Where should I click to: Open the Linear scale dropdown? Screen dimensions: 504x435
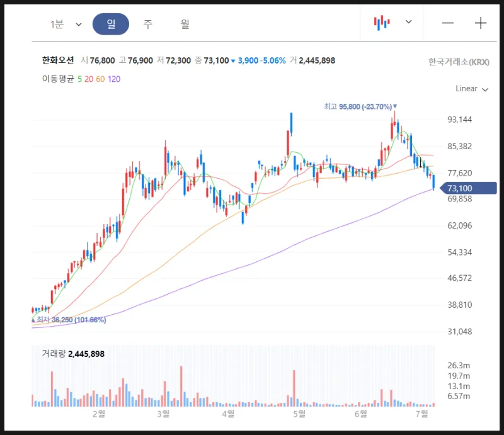(x=471, y=89)
